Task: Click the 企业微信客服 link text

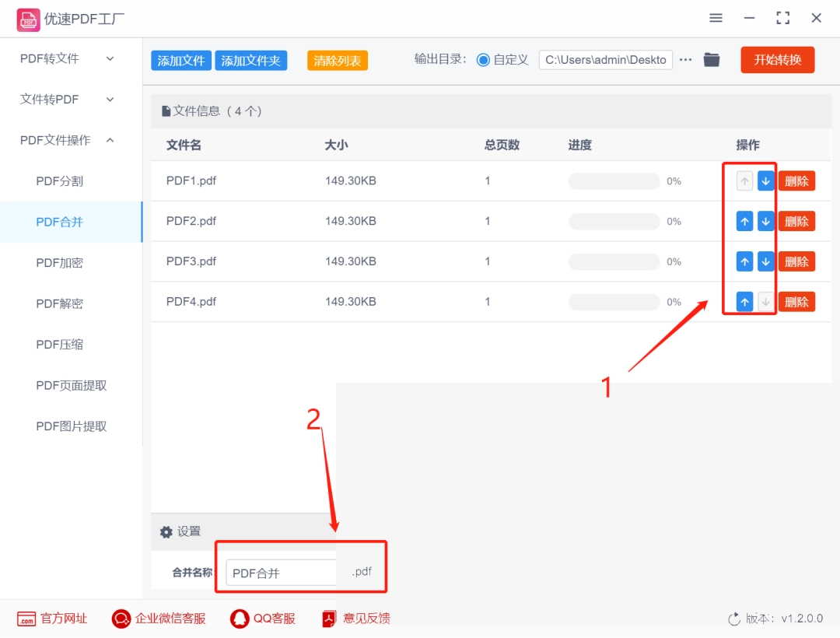Action: click(x=170, y=619)
